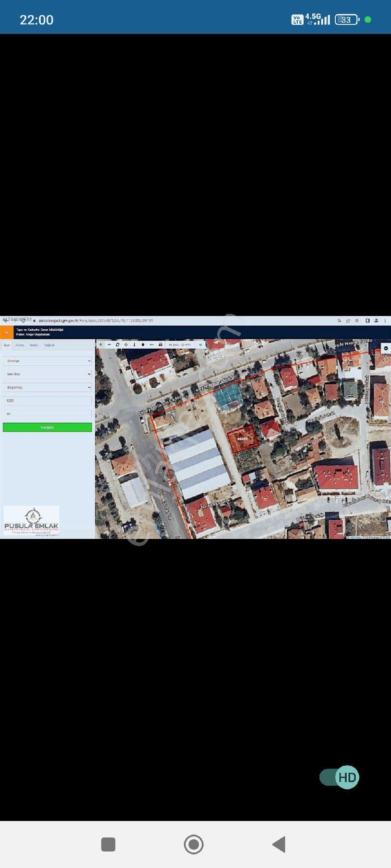The image size is (391, 868).
Task: Open the parcel info tool
Action: tap(134, 344)
